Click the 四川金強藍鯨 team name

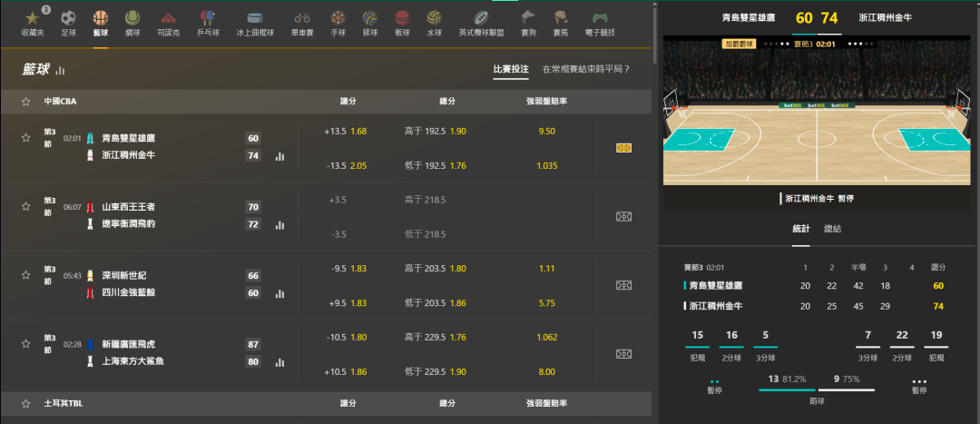click(128, 292)
